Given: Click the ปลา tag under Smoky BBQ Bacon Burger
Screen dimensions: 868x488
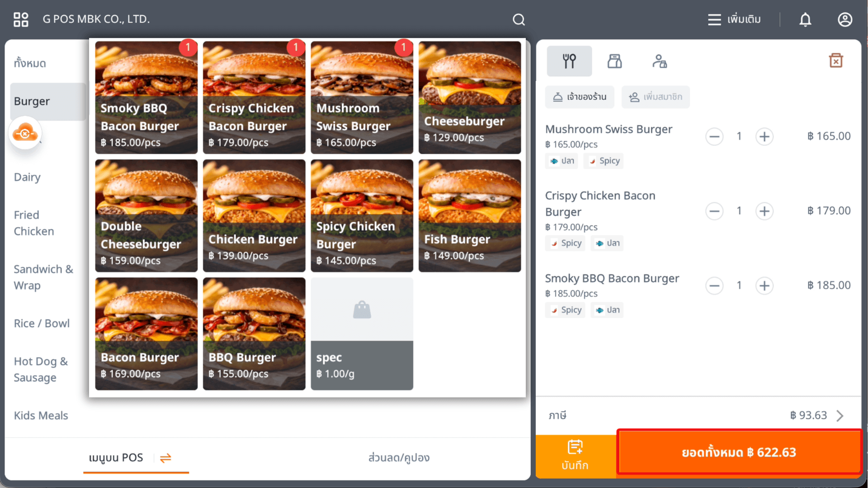Looking at the screenshot, I should (607, 310).
